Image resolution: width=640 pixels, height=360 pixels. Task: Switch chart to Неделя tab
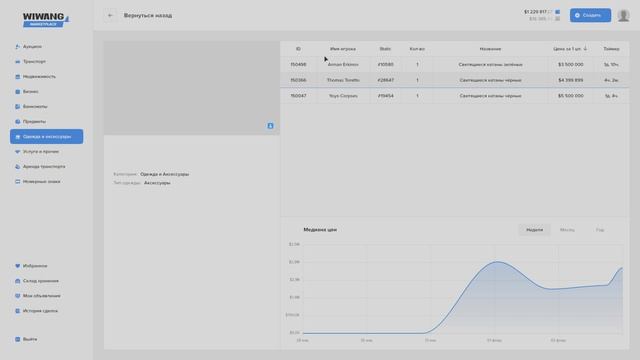pyautogui.click(x=534, y=230)
